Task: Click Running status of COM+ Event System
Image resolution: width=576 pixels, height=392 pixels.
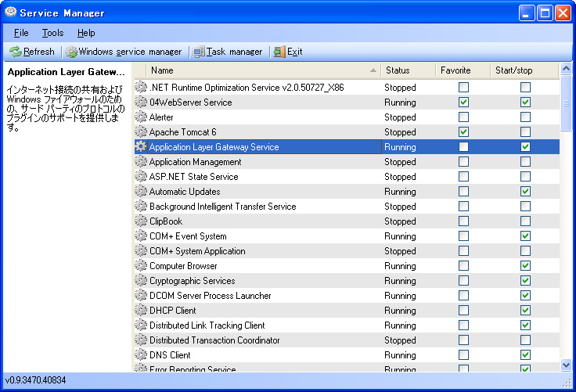Action: pos(400,236)
